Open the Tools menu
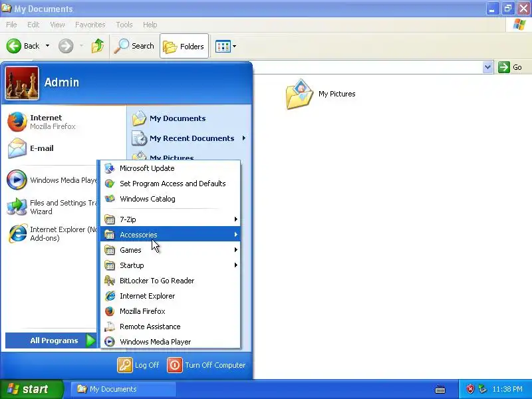Image resolution: width=532 pixels, height=399 pixels. pyautogui.click(x=124, y=25)
